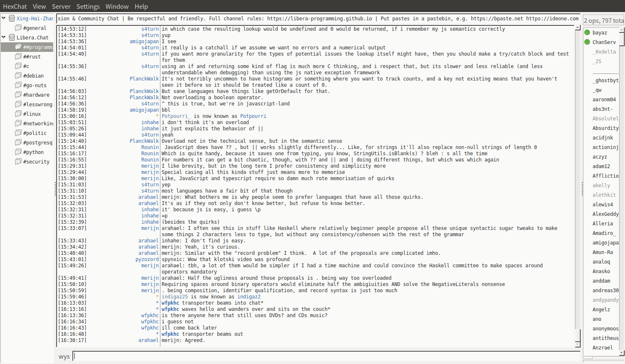
Task: Click the green op icon beside ChanServ
Action: [x=587, y=42]
